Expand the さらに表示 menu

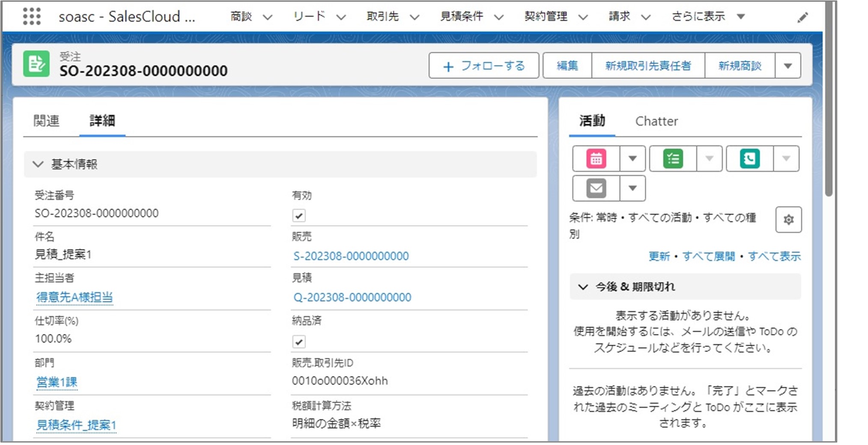pos(709,16)
